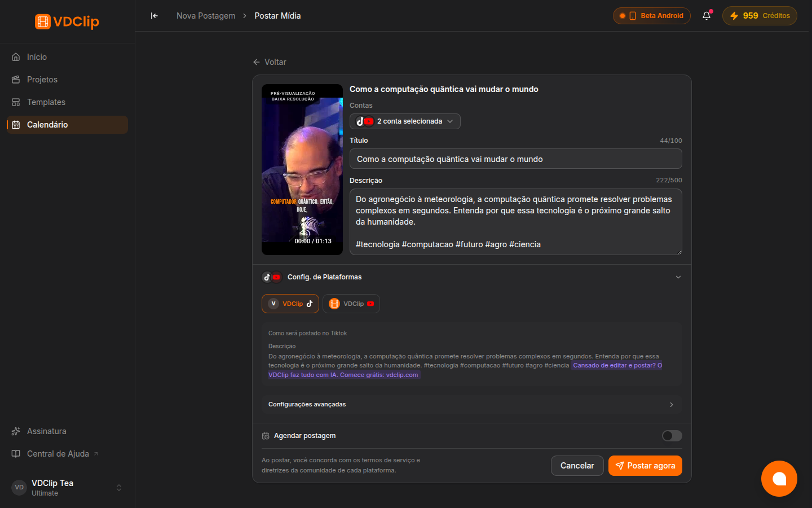Click the Título character counter 44/100

671,141
